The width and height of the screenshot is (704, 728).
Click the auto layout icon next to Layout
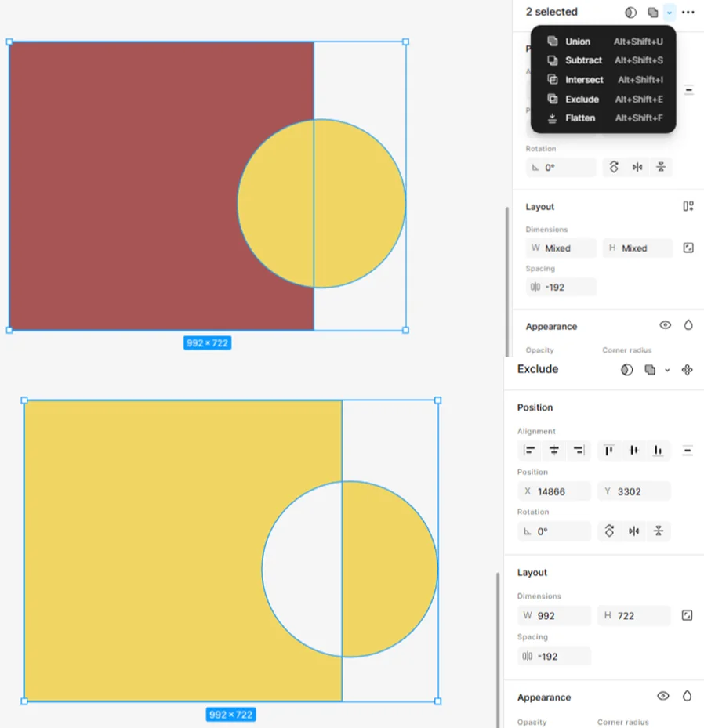coord(688,206)
